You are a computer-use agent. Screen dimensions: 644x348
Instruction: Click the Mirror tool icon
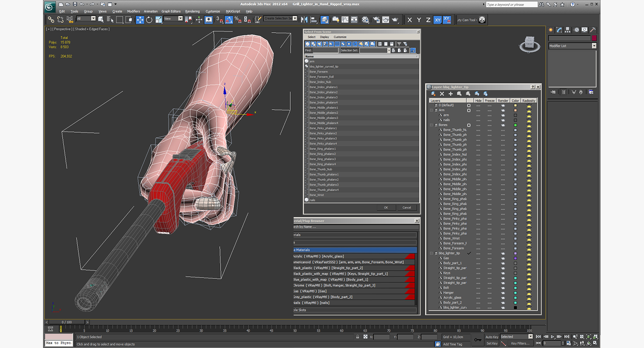coord(305,20)
